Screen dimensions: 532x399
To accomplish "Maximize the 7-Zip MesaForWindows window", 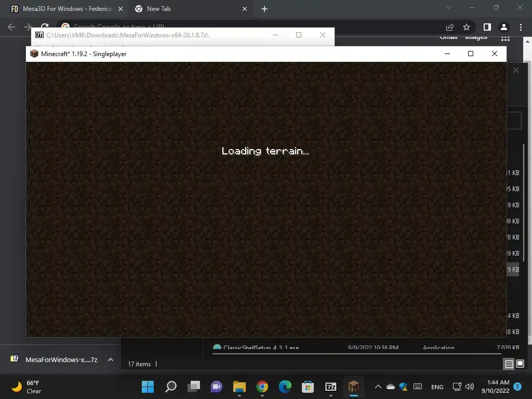I will click(x=299, y=35).
